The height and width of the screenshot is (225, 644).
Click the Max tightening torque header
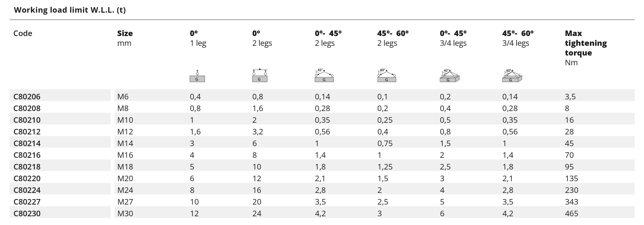pyautogui.click(x=586, y=48)
